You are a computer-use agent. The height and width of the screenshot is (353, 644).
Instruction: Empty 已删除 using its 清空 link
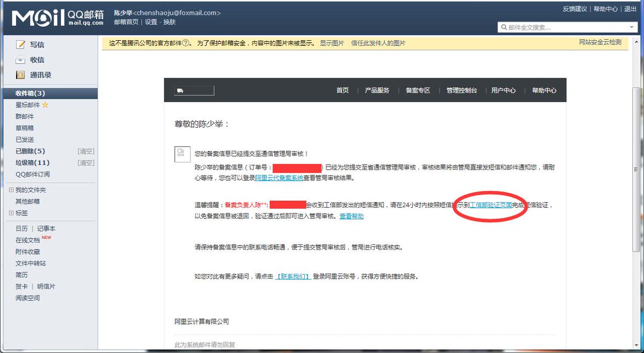(x=86, y=151)
